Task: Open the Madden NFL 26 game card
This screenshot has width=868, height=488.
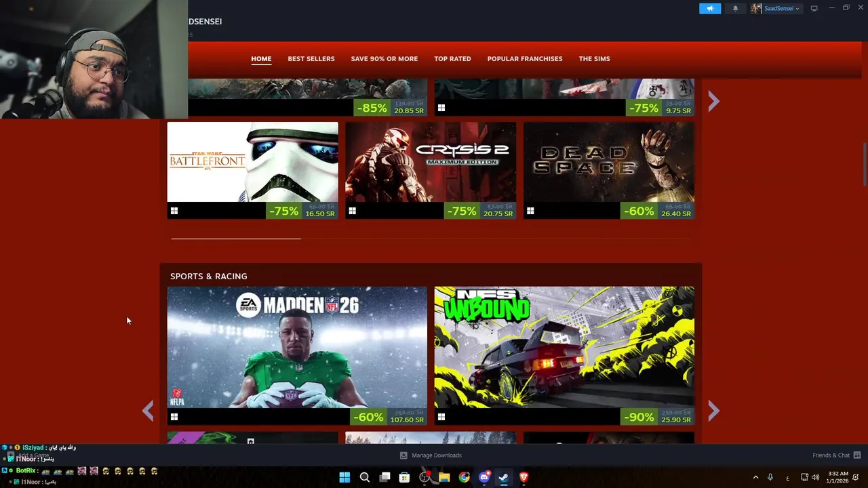Action: coord(297,356)
